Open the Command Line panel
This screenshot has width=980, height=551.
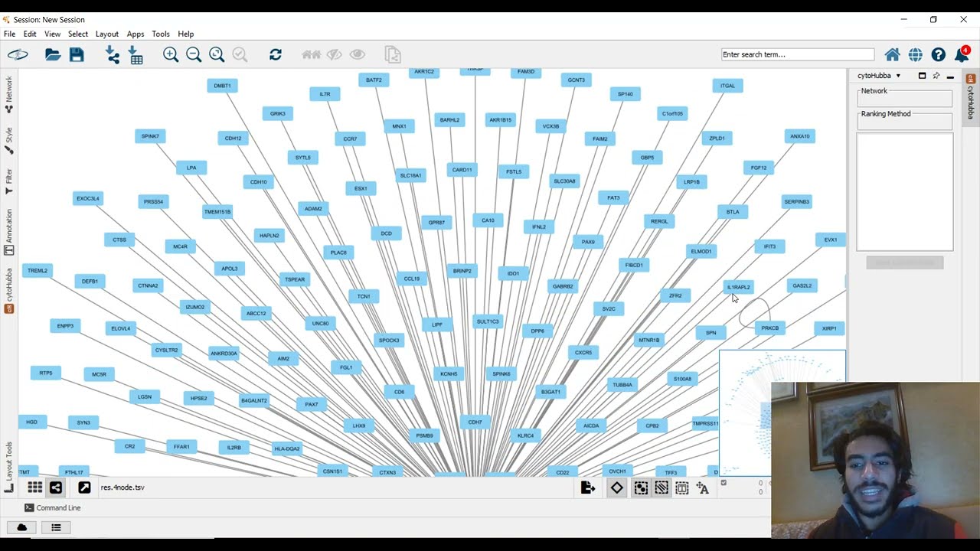[x=52, y=507]
